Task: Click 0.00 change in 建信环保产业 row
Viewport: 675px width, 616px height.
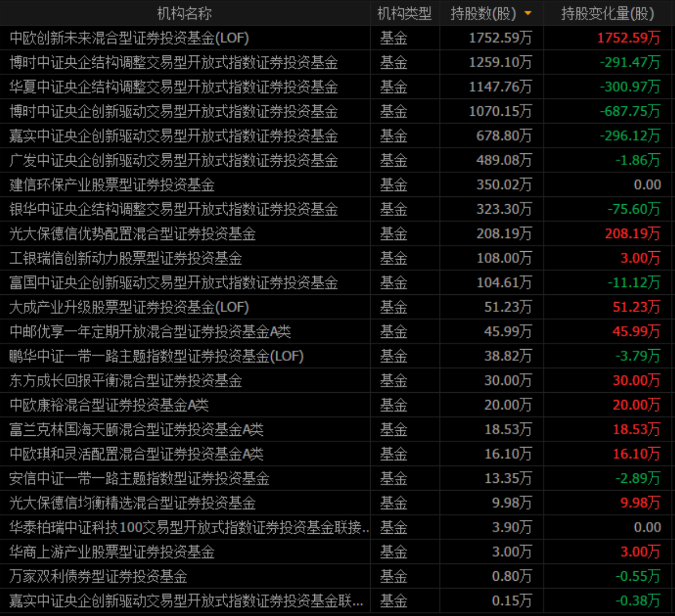Action: pos(648,185)
